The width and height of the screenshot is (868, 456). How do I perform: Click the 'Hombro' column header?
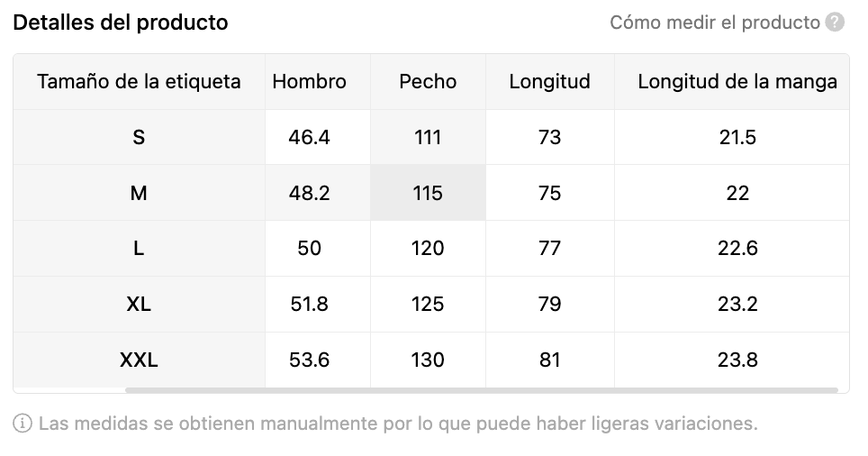(309, 82)
